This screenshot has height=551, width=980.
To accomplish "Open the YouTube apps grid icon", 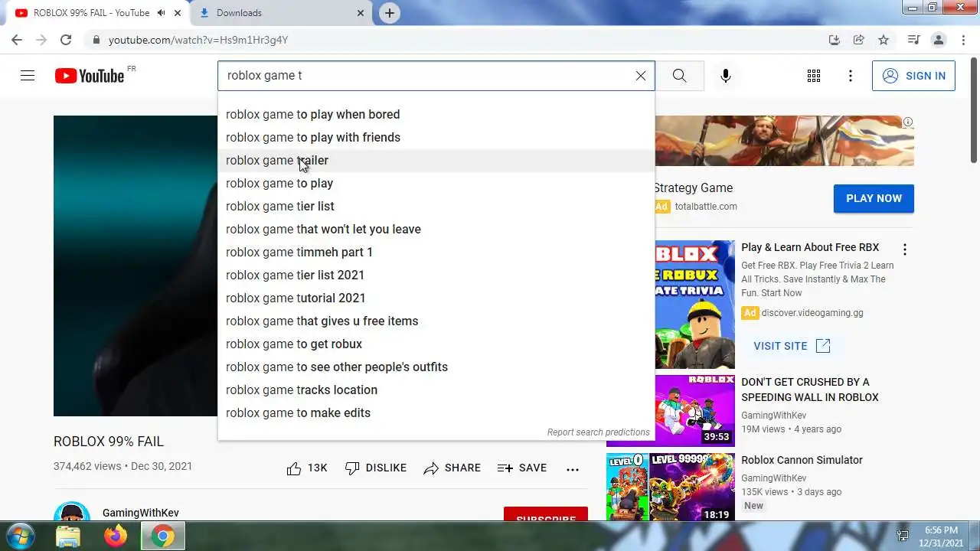I will [814, 76].
